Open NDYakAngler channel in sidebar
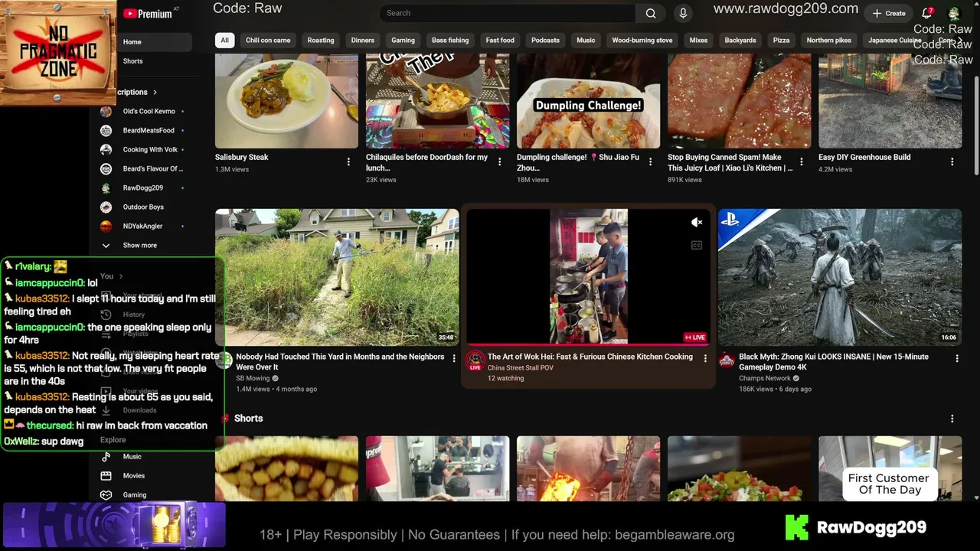 tap(142, 226)
